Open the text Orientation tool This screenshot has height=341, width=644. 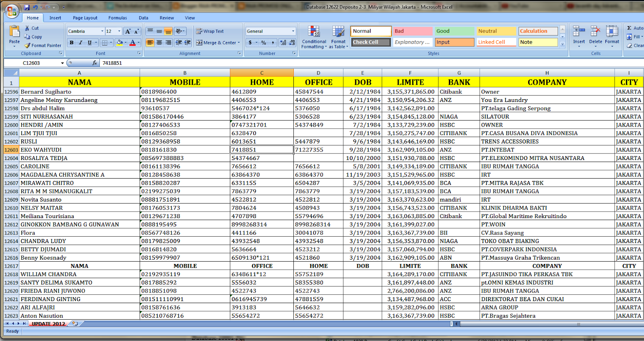tap(180, 31)
